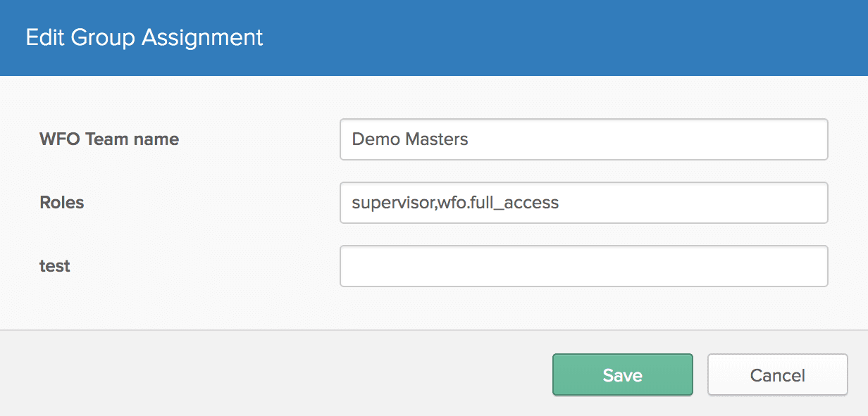Click the blue dialog header bar
Image resolution: width=868 pixels, height=416 pixels.
493,37
